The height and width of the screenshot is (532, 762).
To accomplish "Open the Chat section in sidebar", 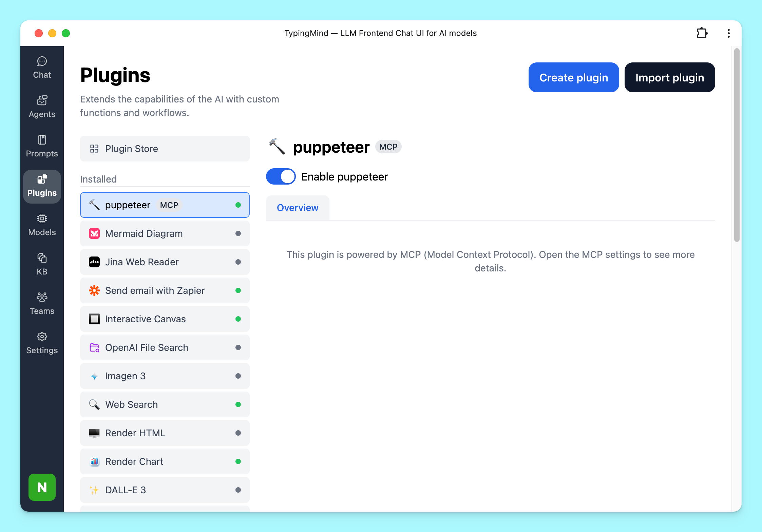I will (42, 68).
